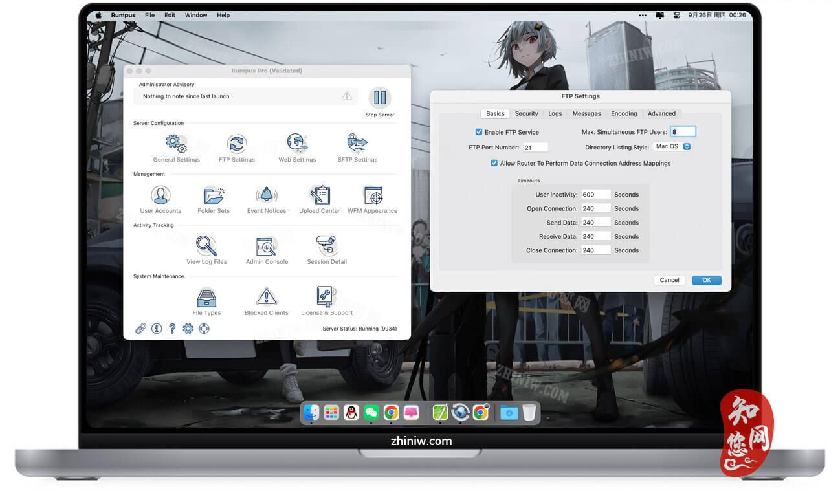Click the info circle icon in Rumpus window
The width and height of the screenshot is (840, 504).
click(157, 329)
